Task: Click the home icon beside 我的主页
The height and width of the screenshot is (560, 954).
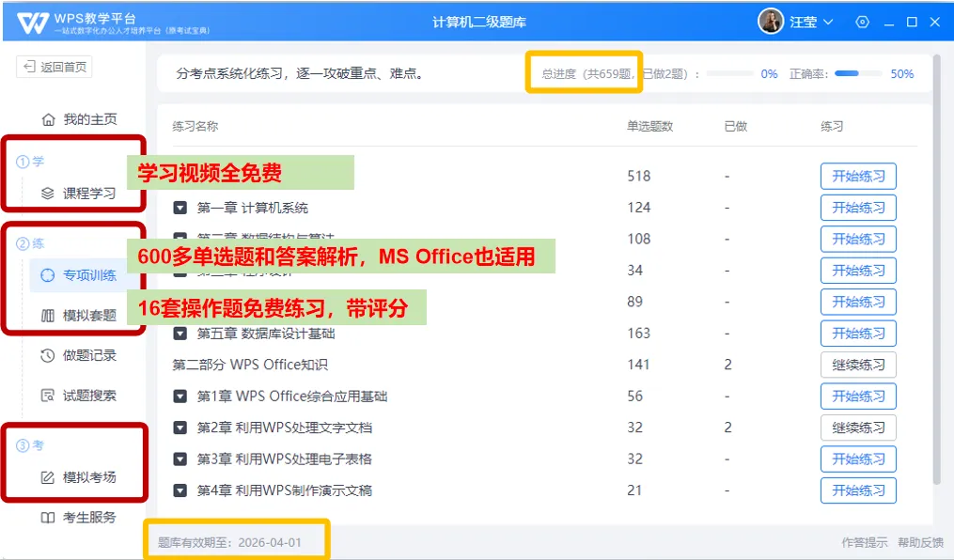Action: click(48, 119)
